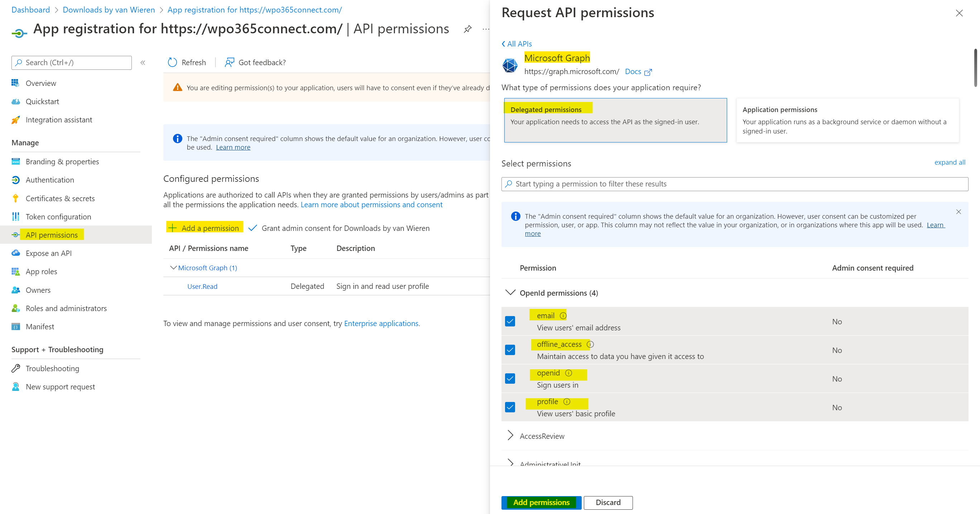Click Add a permission
Viewport: 980px width, 514px height.
[204, 228]
